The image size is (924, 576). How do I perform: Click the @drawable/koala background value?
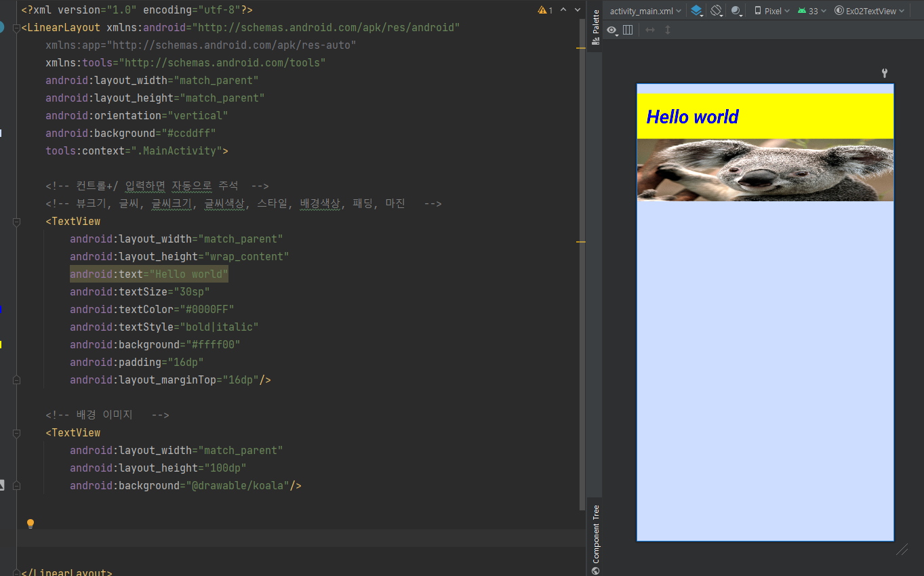(237, 486)
